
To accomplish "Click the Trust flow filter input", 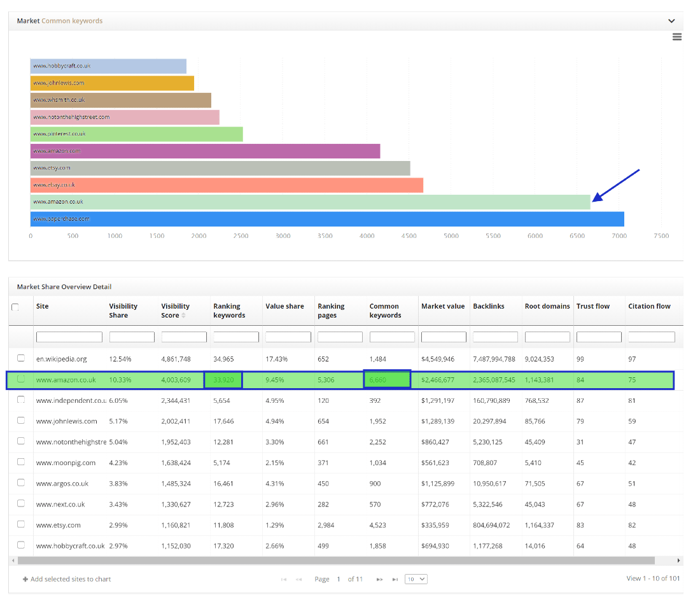I will click(599, 337).
